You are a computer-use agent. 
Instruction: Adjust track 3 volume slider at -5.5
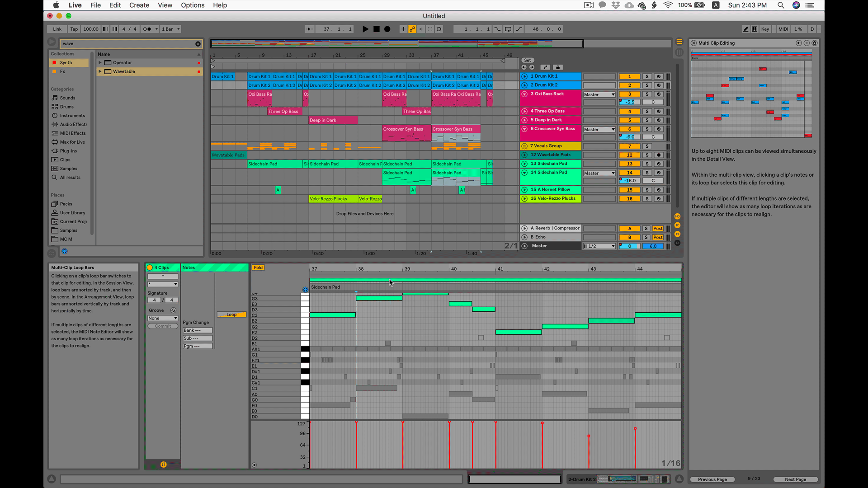(x=629, y=102)
